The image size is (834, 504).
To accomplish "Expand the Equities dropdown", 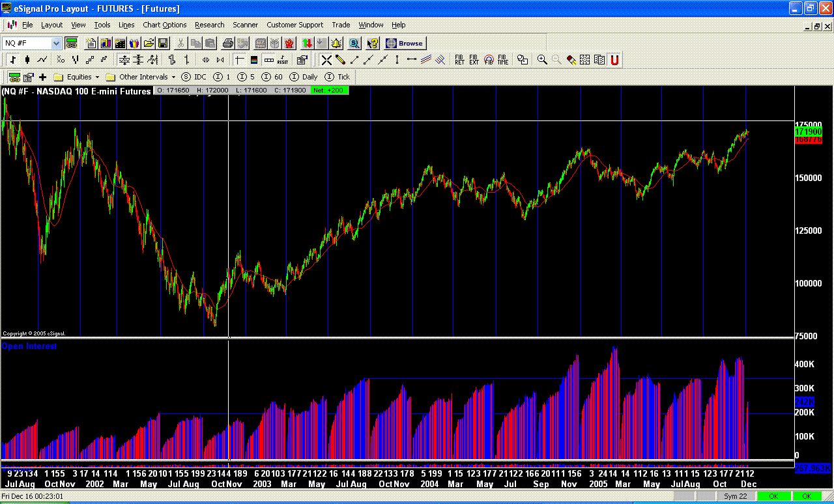I will pos(97,77).
